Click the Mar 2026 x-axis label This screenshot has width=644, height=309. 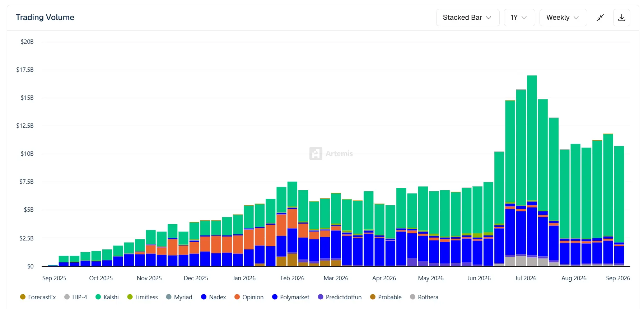pyautogui.click(x=336, y=278)
